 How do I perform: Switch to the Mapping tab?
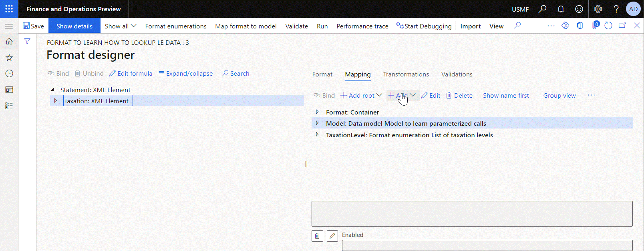pos(358,74)
